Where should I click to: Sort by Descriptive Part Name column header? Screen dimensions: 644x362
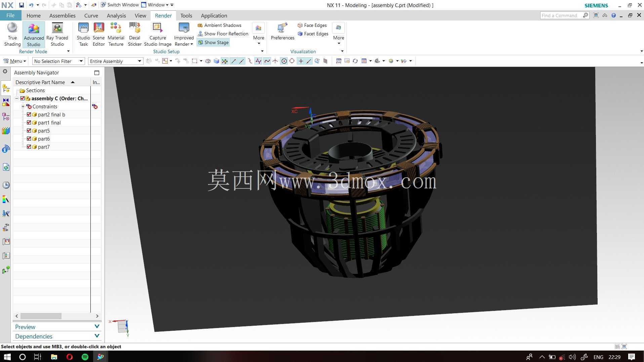coord(52,82)
